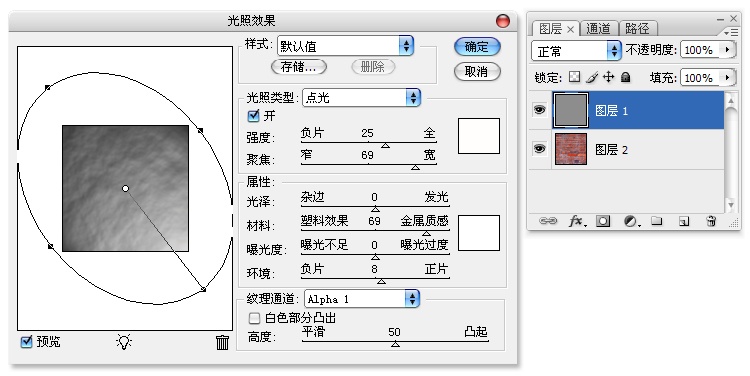Click the 高度 height slider handle
The height and width of the screenshot is (376, 750).
395,344
